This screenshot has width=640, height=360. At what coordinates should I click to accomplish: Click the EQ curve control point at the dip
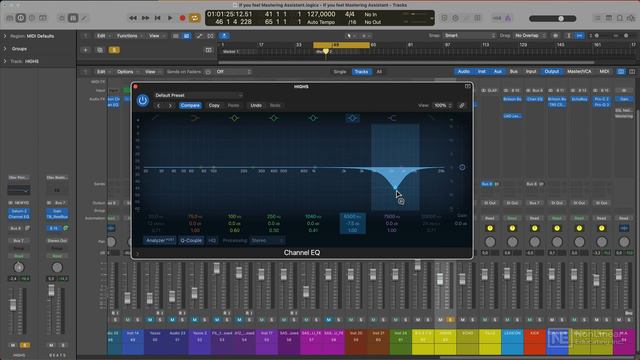pyautogui.click(x=395, y=188)
